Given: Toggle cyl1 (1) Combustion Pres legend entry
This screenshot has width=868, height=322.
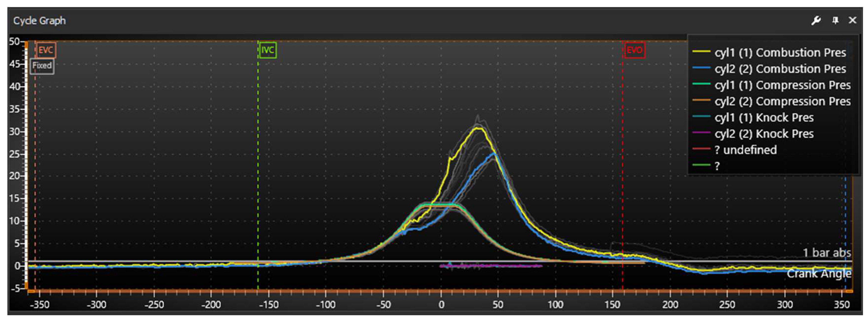Looking at the screenshot, I should pos(780,53).
